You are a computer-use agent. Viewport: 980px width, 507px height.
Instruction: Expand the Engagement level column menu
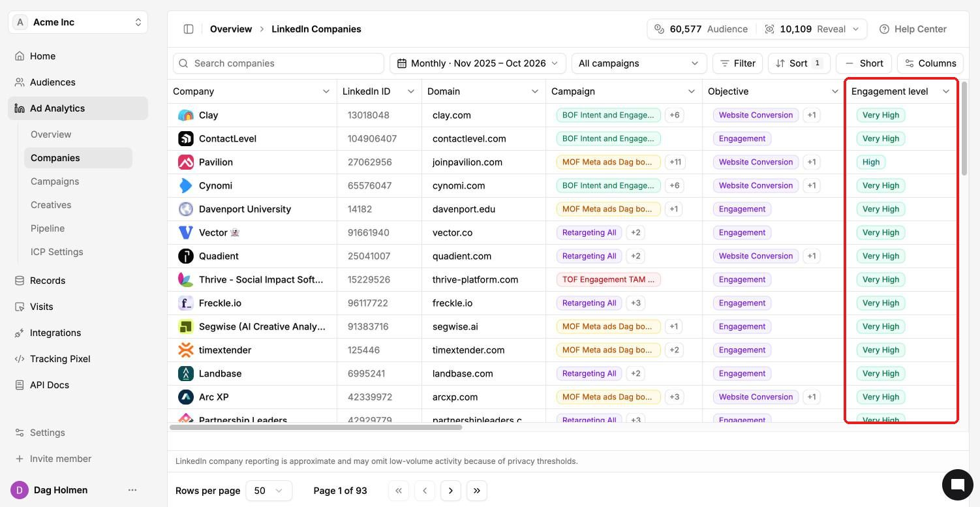pos(946,91)
